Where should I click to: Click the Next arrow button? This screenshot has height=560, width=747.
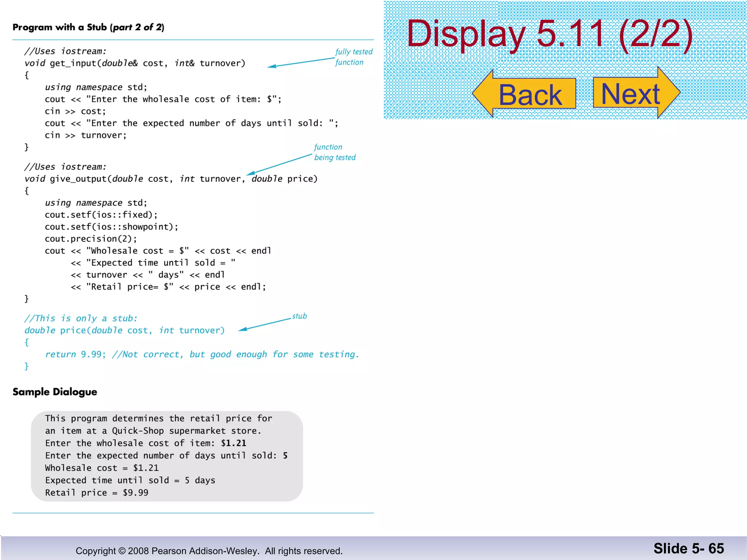click(636, 93)
